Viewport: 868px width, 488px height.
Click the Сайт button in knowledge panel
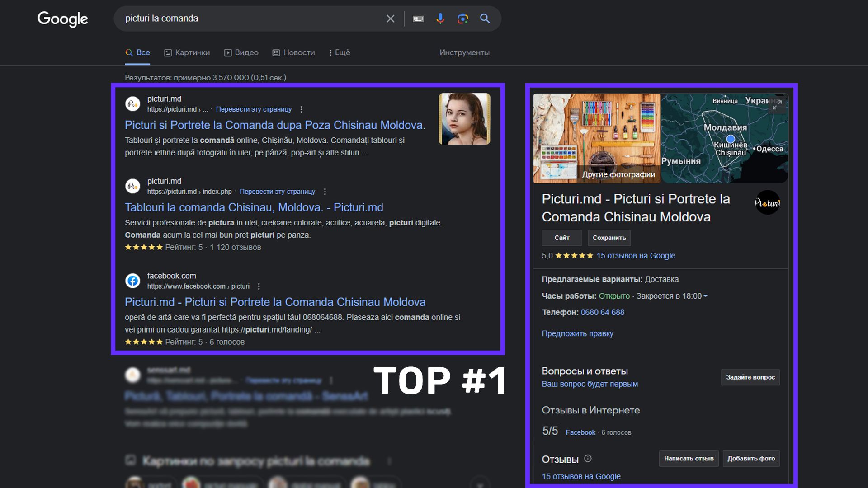pos(561,238)
